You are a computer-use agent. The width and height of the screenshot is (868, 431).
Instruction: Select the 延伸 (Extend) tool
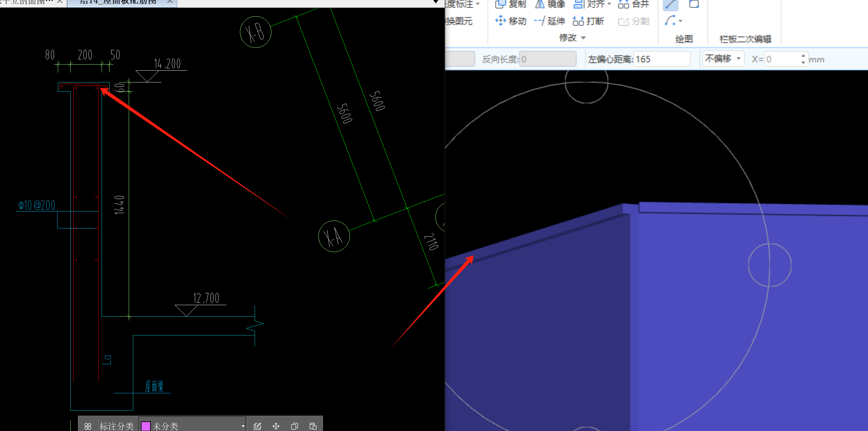549,21
